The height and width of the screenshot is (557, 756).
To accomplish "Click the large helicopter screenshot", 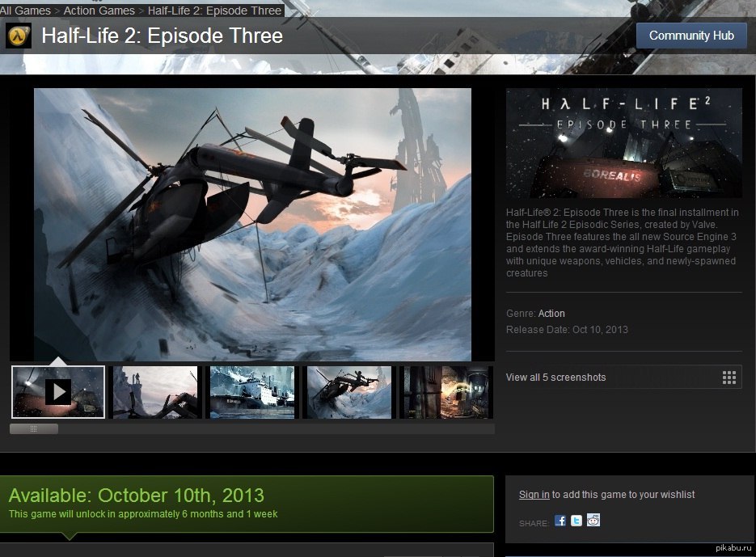I will (x=252, y=224).
